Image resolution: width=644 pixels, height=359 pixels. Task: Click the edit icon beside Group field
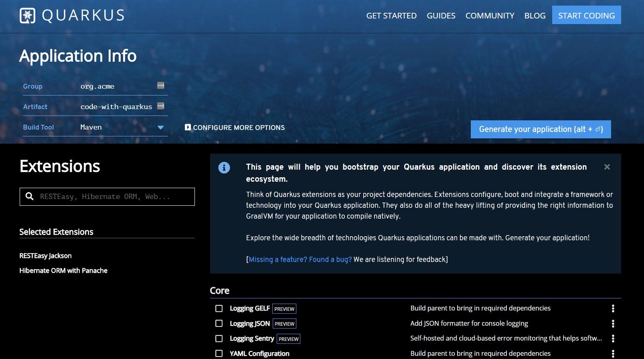pyautogui.click(x=160, y=85)
